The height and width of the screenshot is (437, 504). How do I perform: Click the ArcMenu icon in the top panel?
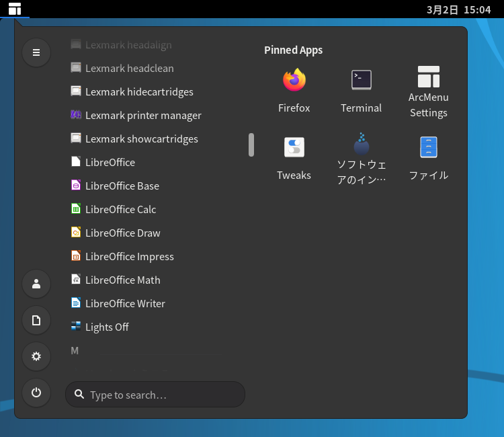(x=15, y=9)
